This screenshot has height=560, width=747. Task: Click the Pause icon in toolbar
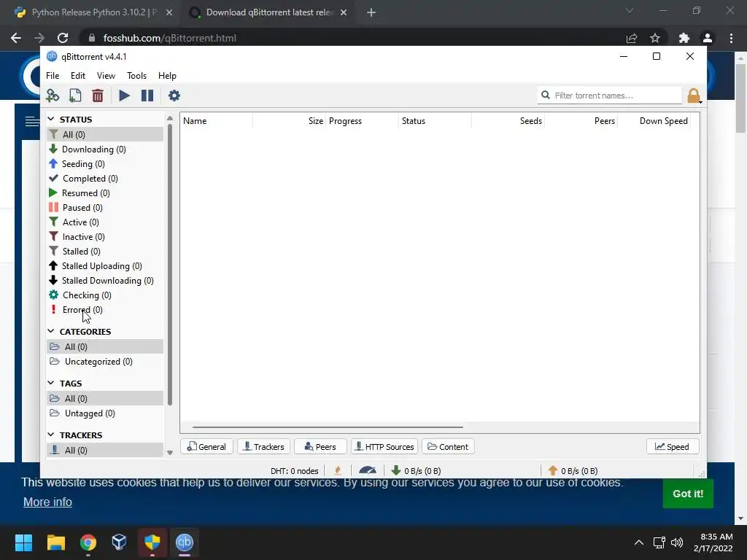[147, 96]
